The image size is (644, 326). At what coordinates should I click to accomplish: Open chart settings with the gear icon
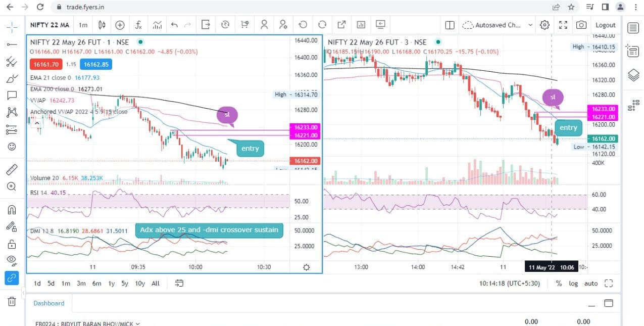point(546,25)
